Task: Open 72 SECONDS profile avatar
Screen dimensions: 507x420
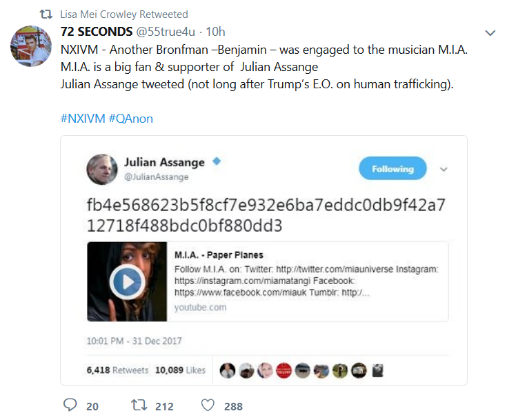Action: click(31, 46)
